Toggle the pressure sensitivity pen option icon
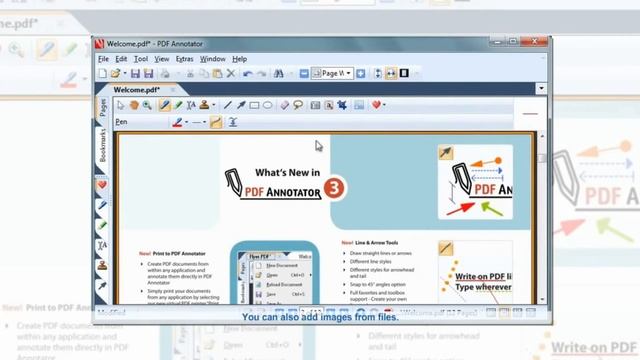The height and width of the screenshot is (360, 640). point(233,122)
